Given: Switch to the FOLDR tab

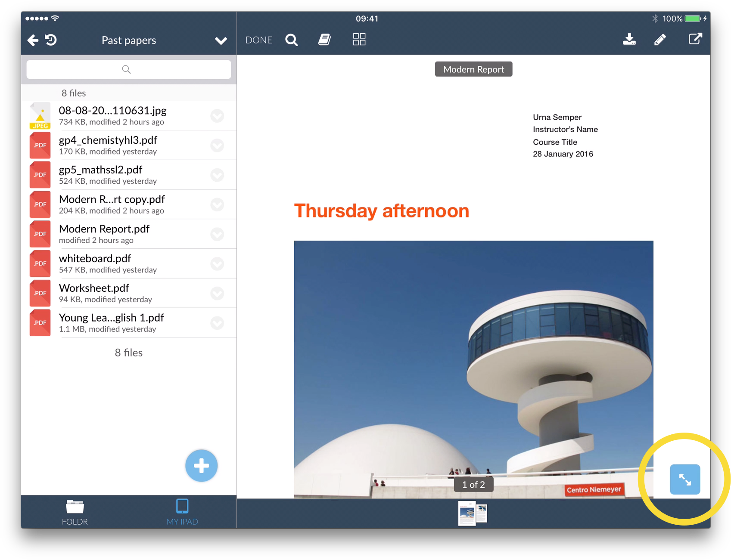Looking at the screenshot, I should tap(75, 512).
